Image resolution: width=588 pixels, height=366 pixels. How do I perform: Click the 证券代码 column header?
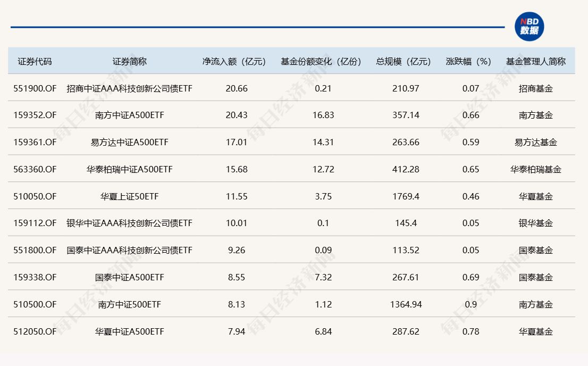35,61
